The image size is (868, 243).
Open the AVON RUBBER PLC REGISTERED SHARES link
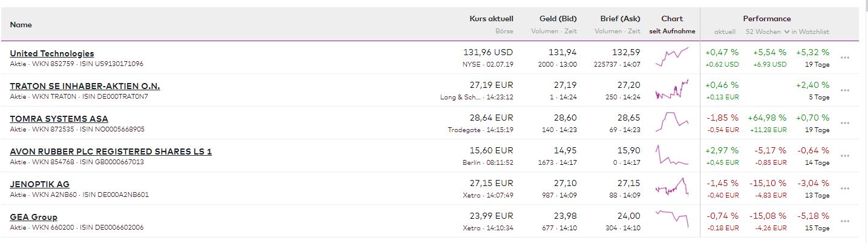coord(111,151)
